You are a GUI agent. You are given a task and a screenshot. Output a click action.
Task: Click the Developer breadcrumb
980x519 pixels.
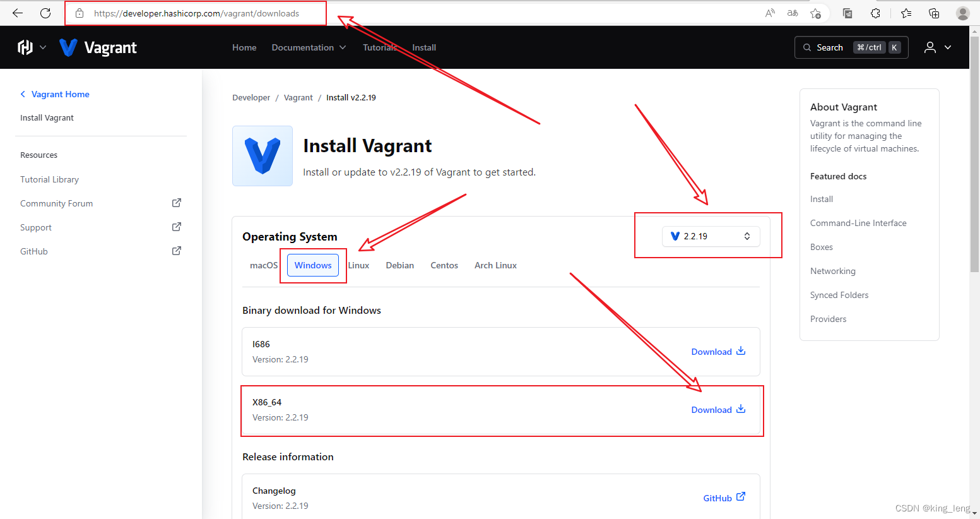click(251, 97)
